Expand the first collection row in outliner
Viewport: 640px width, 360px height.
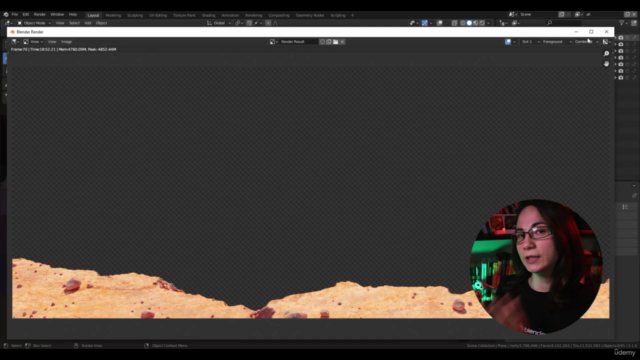(616, 38)
